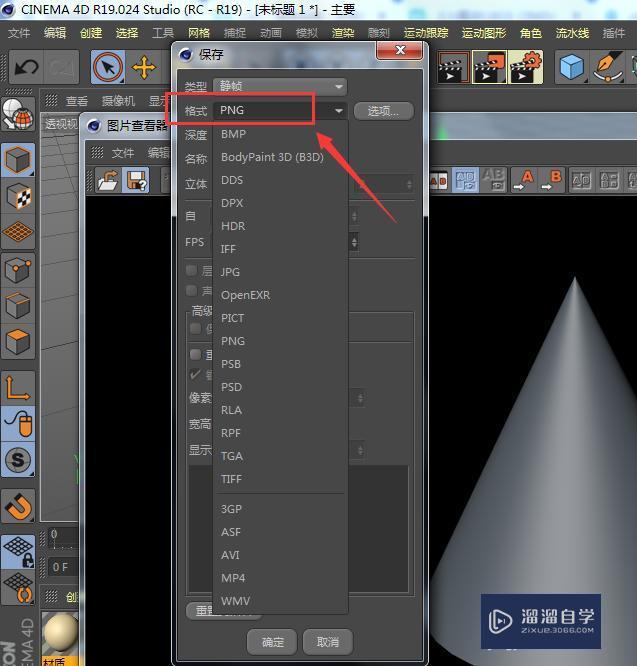The width and height of the screenshot is (637, 666).
Task: Choose JPG from format list
Action: [x=230, y=272]
